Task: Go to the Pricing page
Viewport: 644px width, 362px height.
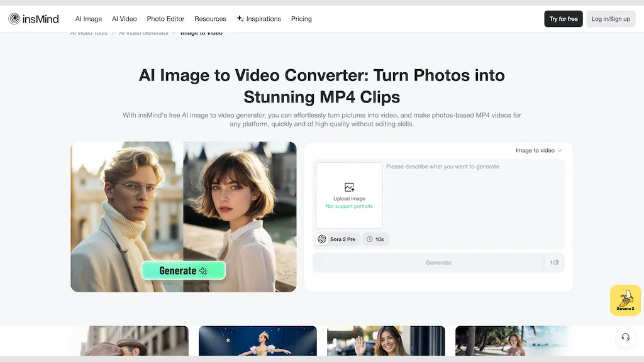Action: point(301,19)
